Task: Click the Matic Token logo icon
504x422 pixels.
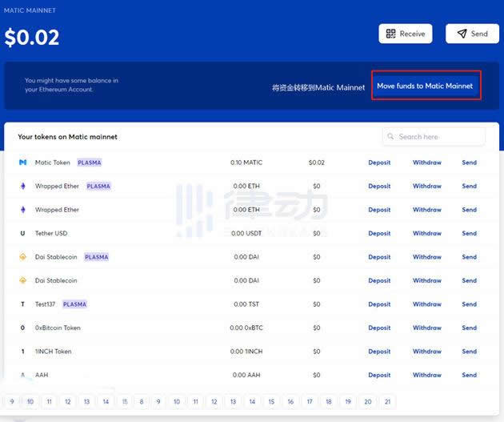Action: click(x=23, y=163)
